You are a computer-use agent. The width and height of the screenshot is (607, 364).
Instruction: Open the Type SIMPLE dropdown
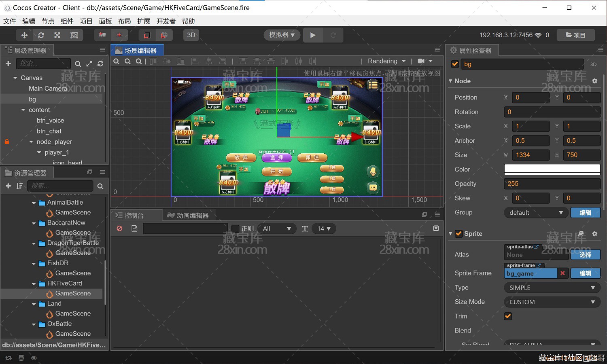tap(552, 288)
